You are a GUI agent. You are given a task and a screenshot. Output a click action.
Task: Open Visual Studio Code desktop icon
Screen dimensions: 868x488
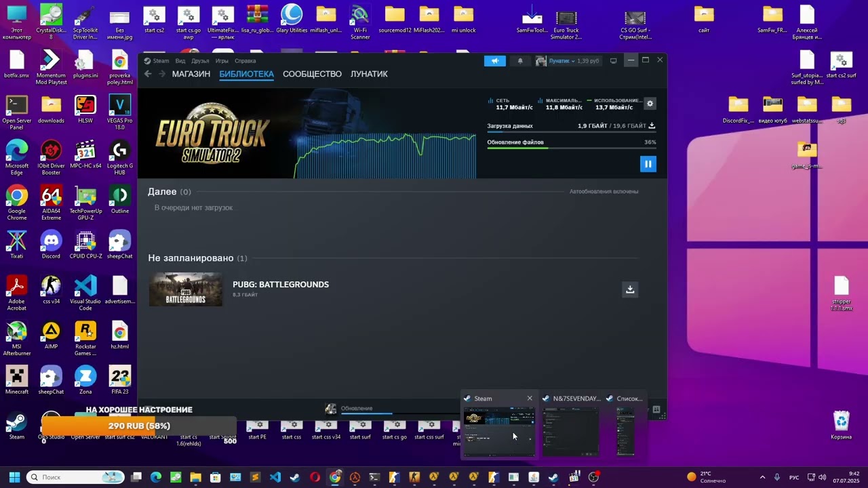pyautogui.click(x=85, y=293)
